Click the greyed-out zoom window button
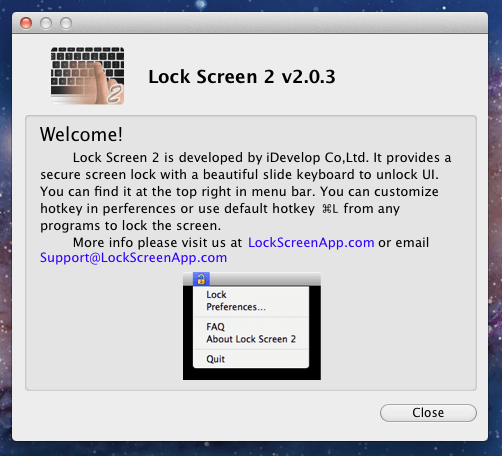502x456 pixels. click(x=66, y=23)
